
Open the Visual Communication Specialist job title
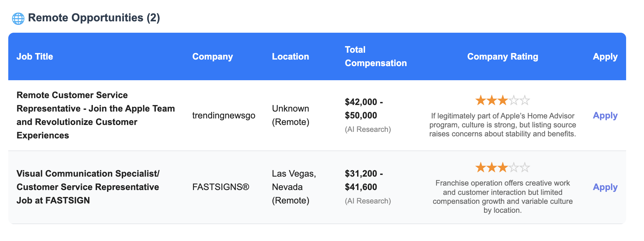coord(88,187)
